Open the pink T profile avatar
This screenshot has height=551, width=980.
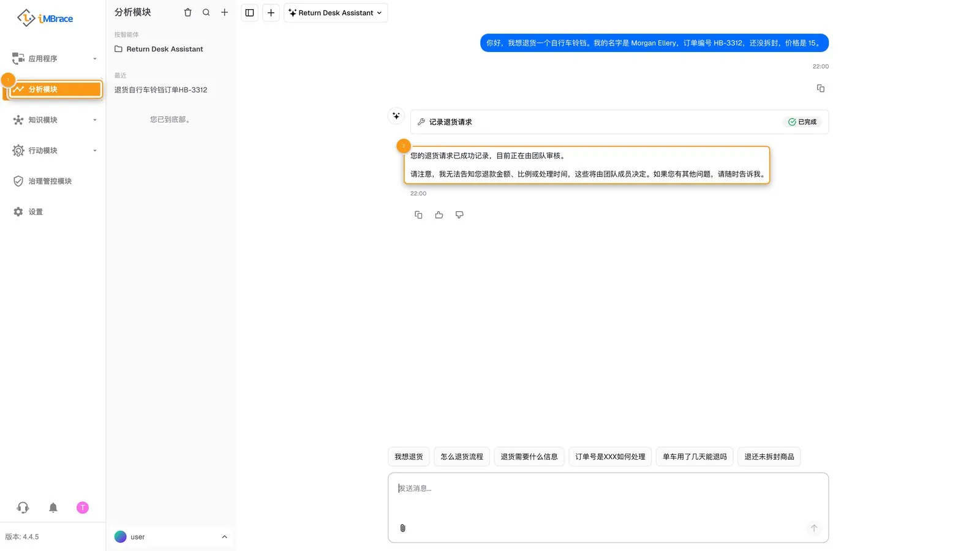(x=83, y=508)
